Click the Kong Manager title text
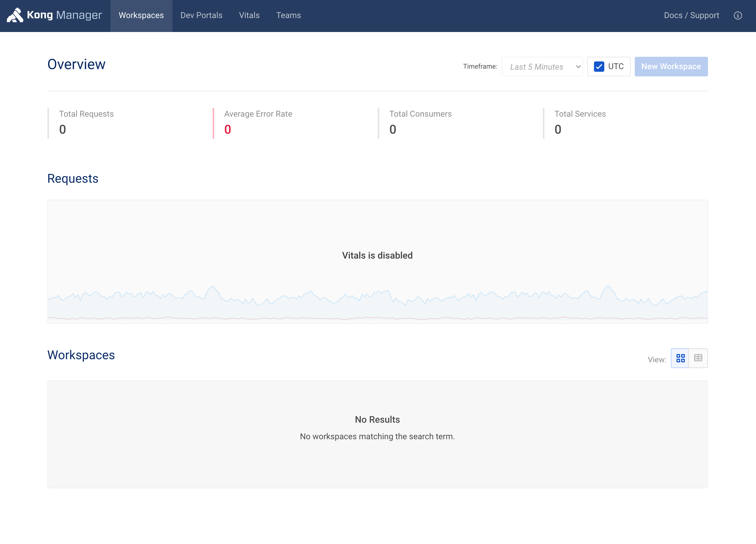Image resolution: width=756 pixels, height=544 pixels. click(64, 15)
